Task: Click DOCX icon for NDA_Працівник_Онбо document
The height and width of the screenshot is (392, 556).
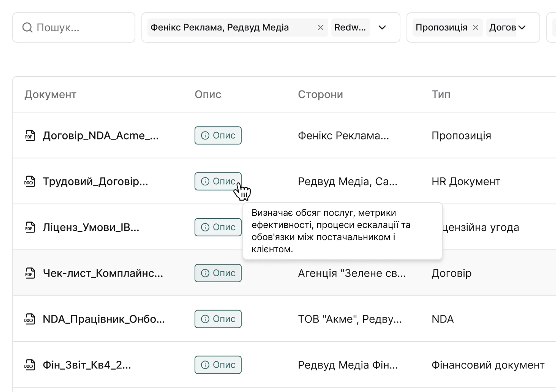Action: (x=30, y=319)
